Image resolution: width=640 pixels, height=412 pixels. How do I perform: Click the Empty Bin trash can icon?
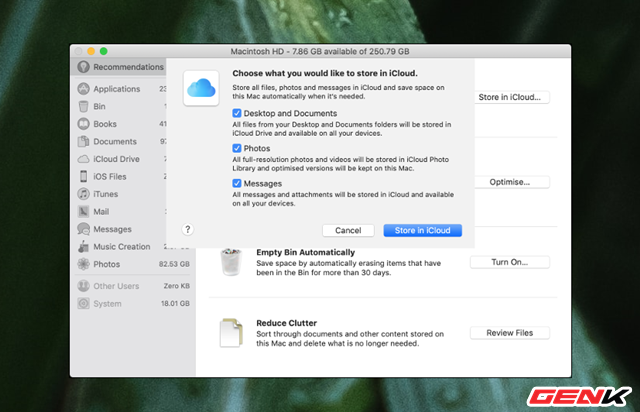231,262
